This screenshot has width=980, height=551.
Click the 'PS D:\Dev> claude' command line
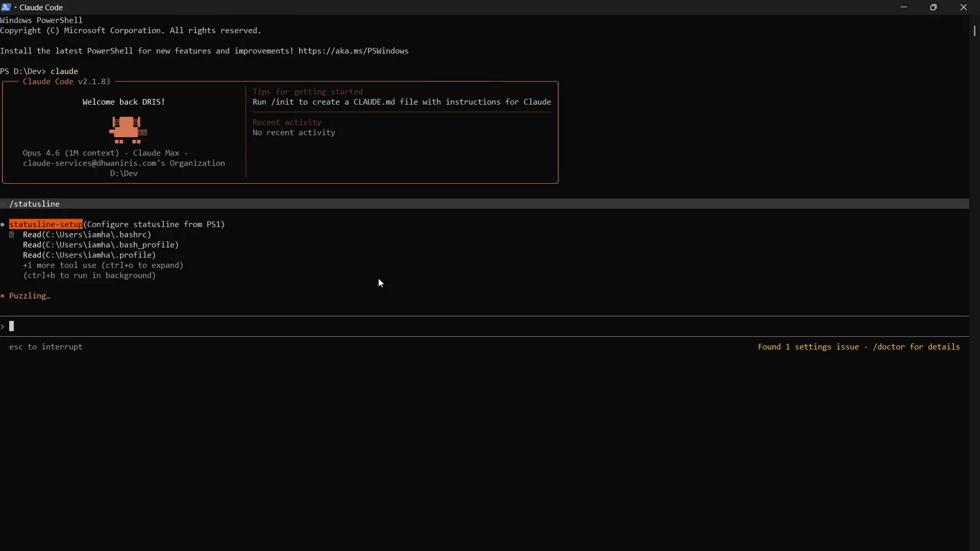coord(39,72)
